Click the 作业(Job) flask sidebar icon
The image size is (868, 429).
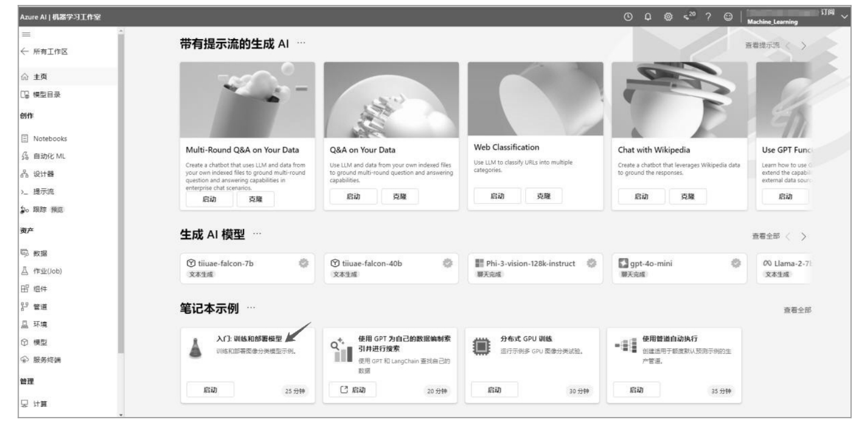[x=25, y=271]
